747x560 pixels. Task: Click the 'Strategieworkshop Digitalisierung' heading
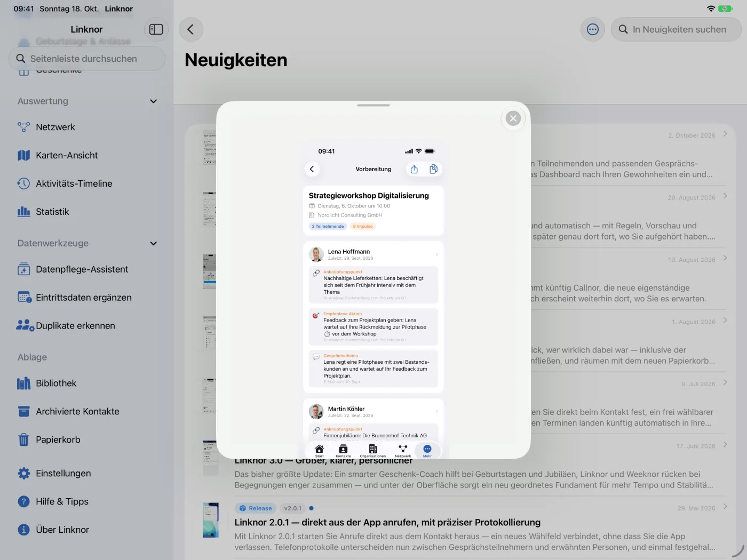point(369,196)
